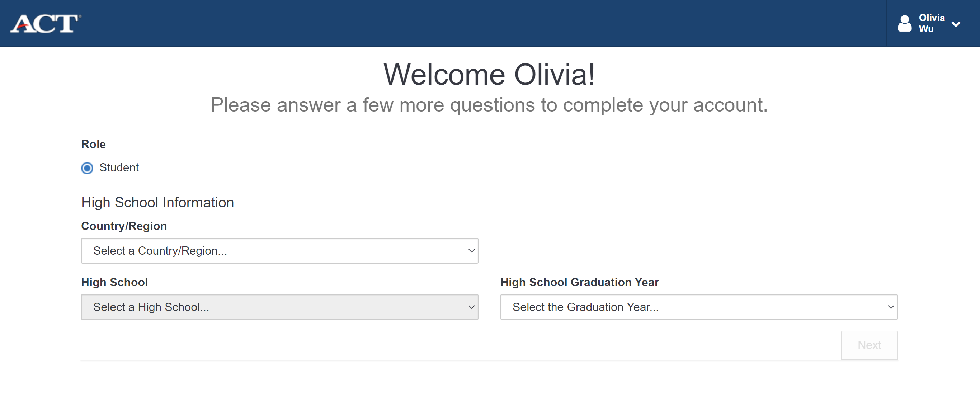Viewport: 980px width, 406px height.
Task: Click the High School field label
Action: coord(114,282)
